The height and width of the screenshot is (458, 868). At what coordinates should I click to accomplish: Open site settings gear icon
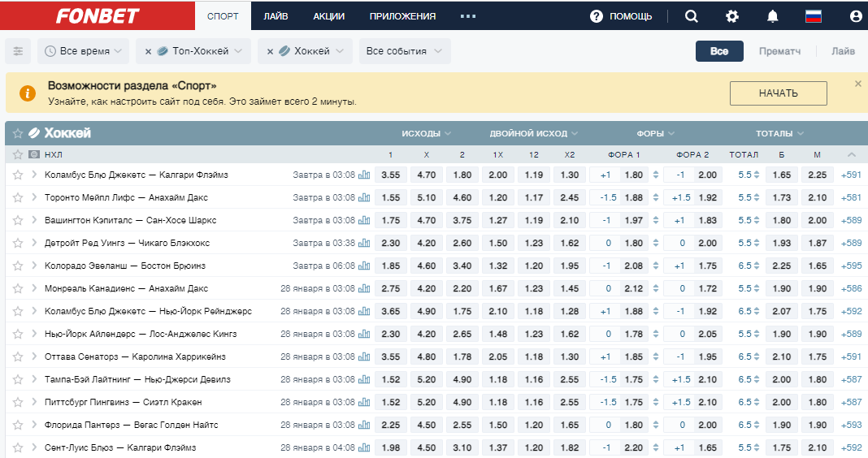[731, 16]
